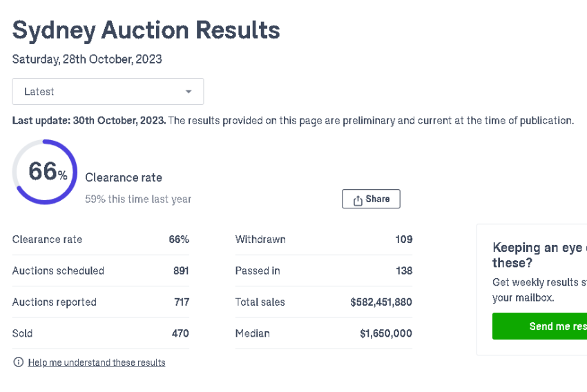The width and height of the screenshot is (587, 392).
Task: Click the Auctions reported value 717
Action: pyautogui.click(x=182, y=302)
